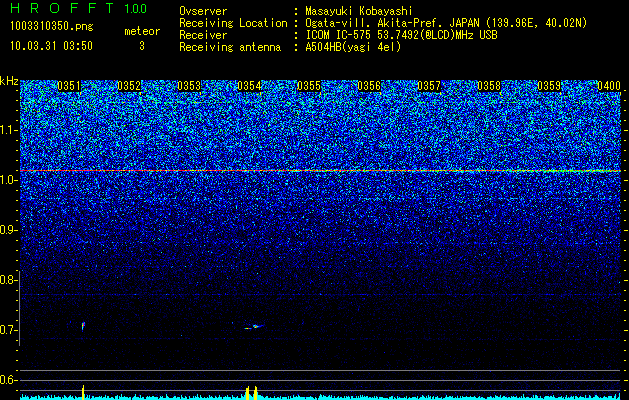Click the meteor count value 3
Image resolution: width=629 pixels, height=400 pixels.
[x=142, y=46]
